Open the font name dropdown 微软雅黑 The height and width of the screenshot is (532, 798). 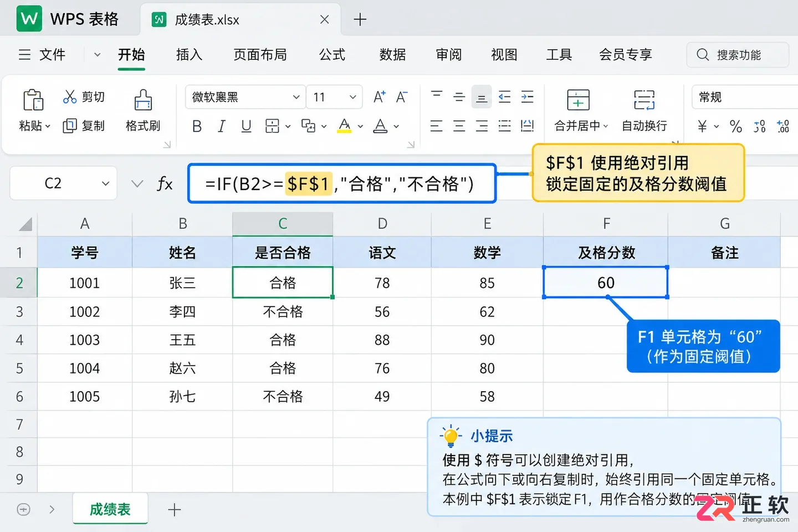pyautogui.click(x=245, y=97)
